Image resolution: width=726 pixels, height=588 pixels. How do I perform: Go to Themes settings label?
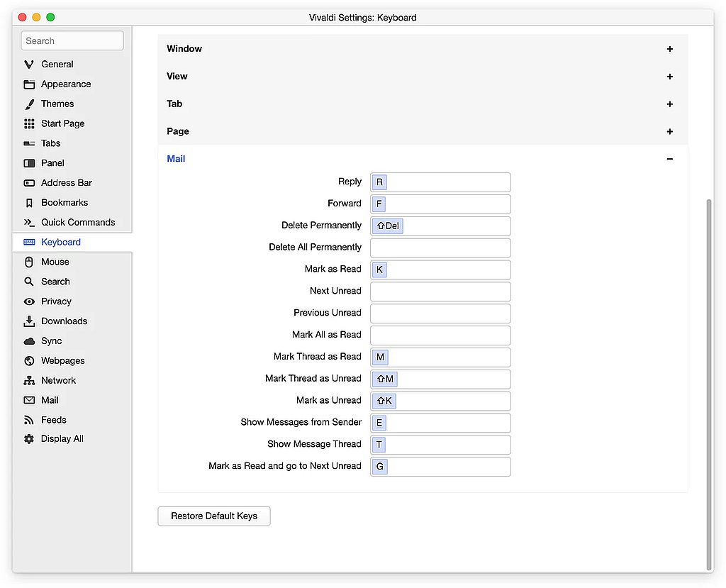57,104
